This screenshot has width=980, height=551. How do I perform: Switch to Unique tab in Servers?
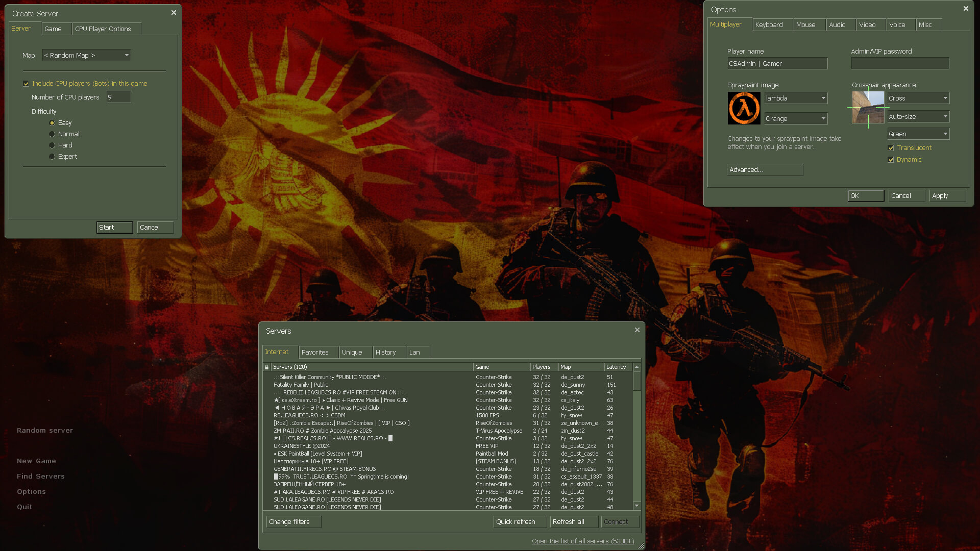pyautogui.click(x=356, y=353)
